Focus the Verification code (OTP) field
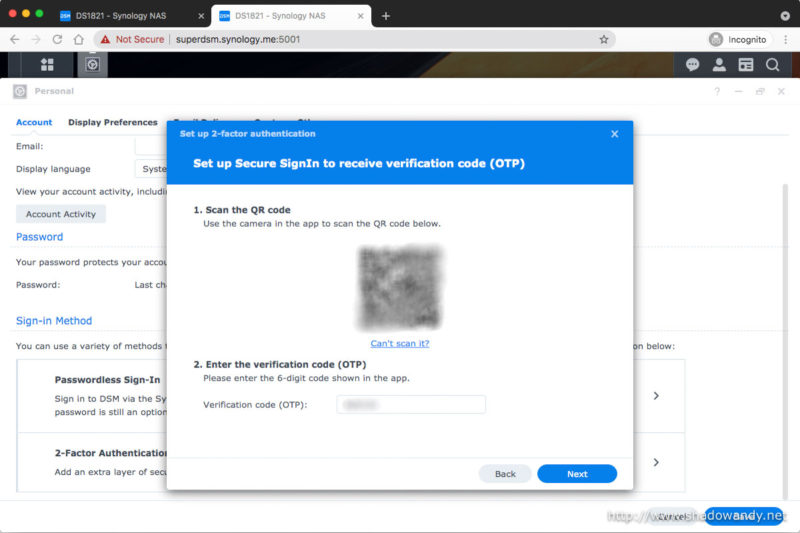 pyautogui.click(x=410, y=405)
